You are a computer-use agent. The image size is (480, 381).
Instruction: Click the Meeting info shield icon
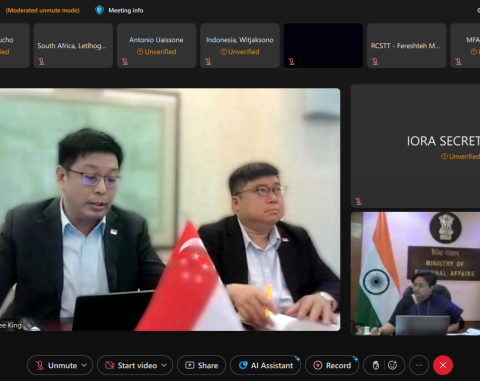[x=99, y=10]
